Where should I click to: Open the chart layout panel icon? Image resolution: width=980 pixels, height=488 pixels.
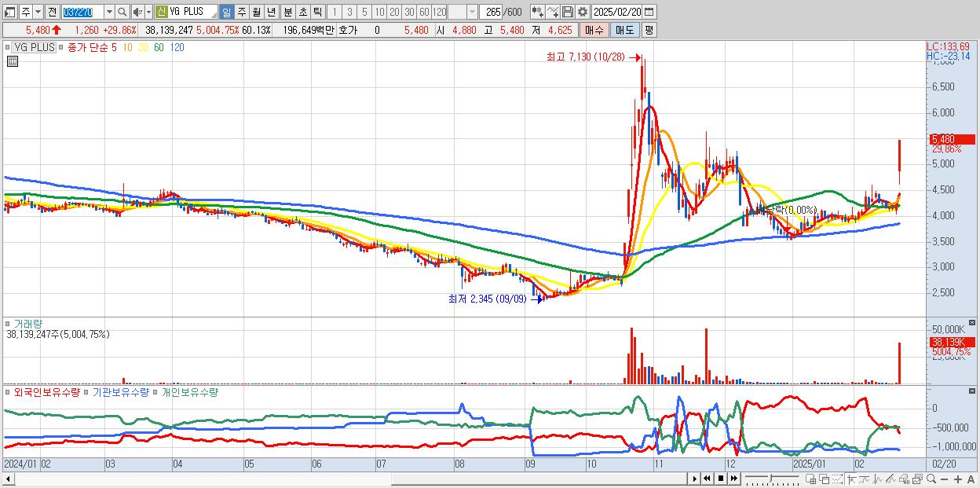9,12
